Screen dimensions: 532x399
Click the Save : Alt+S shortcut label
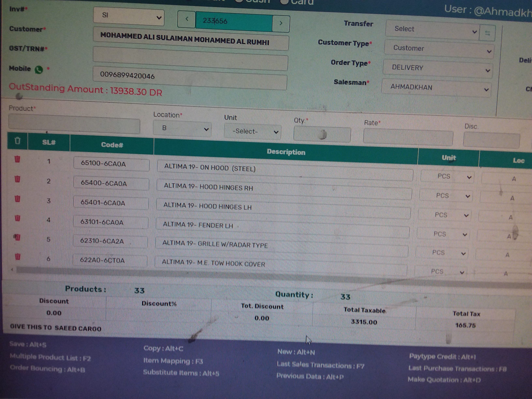click(28, 344)
